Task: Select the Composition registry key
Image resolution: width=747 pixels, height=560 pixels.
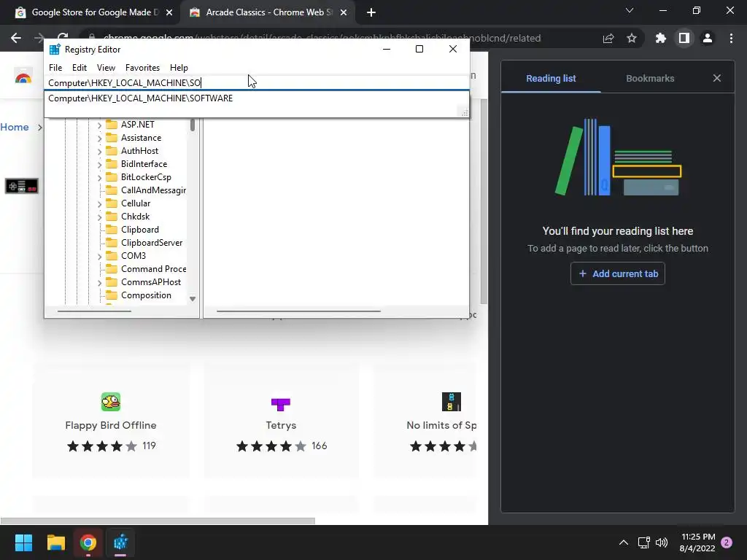Action: tap(146, 295)
